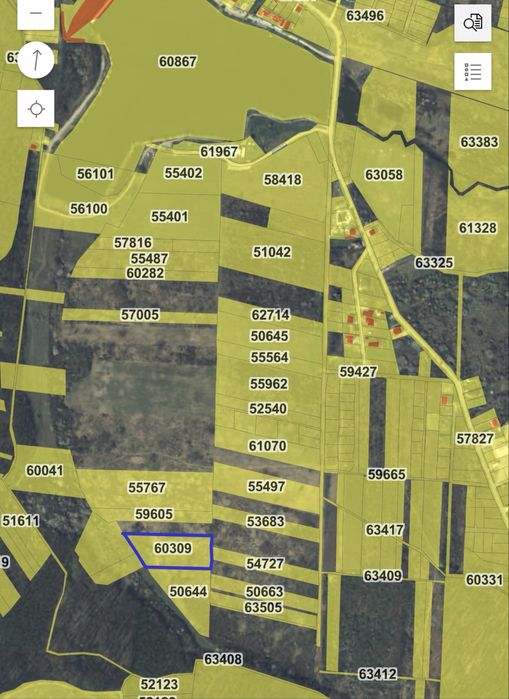Select parcel 63383
509x699 pixels.
click(x=479, y=142)
